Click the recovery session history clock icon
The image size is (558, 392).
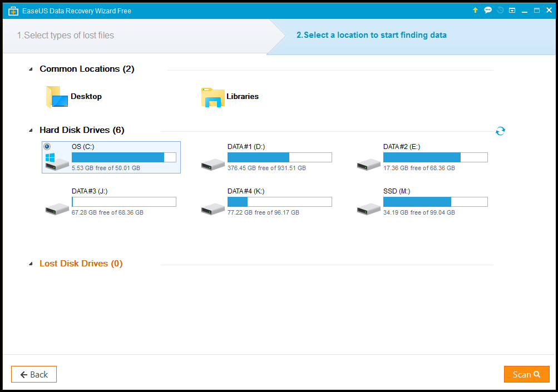(500, 10)
